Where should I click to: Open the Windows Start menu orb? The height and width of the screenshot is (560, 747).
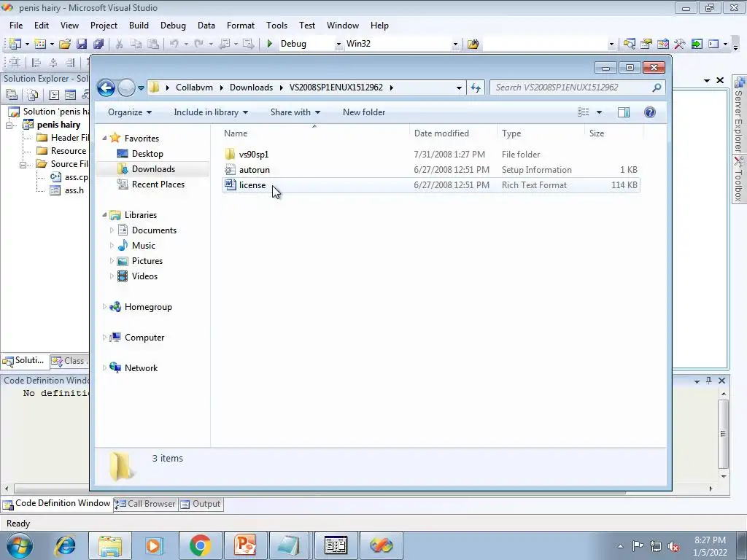[19, 545]
